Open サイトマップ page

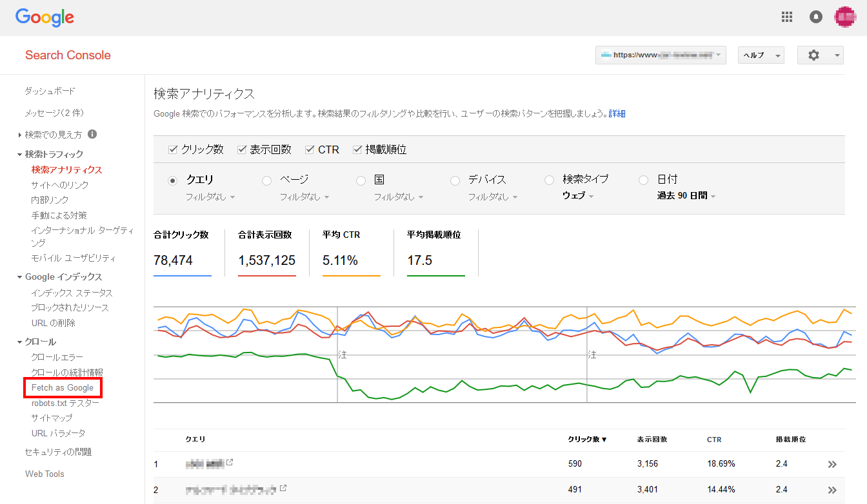click(x=52, y=418)
